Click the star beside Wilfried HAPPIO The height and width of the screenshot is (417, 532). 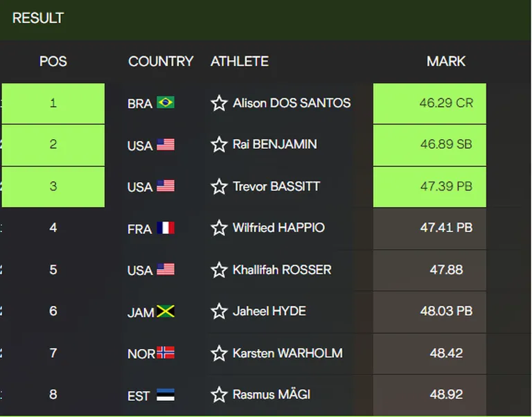[x=219, y=228]
